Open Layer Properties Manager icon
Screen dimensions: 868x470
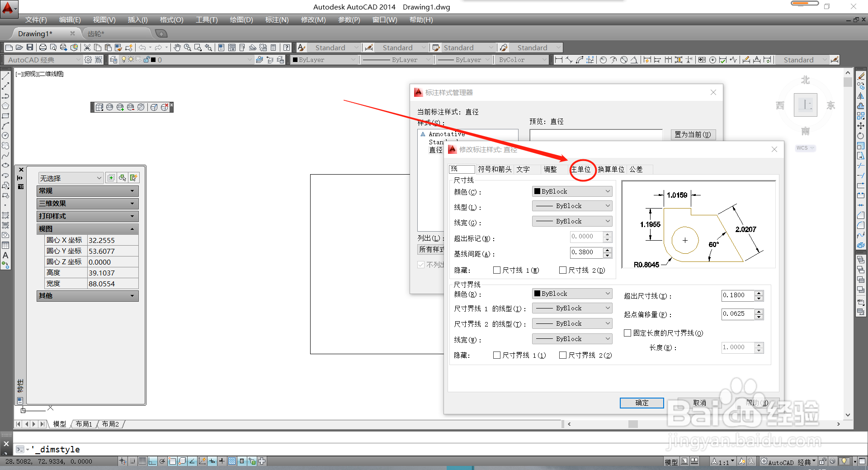coord(113,60)
